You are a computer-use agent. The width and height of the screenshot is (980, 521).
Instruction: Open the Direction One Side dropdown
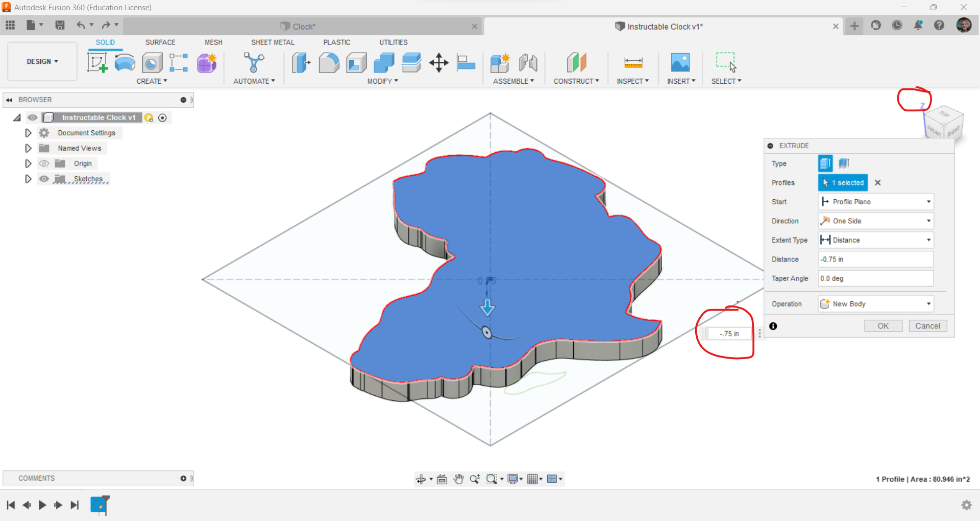876,221
